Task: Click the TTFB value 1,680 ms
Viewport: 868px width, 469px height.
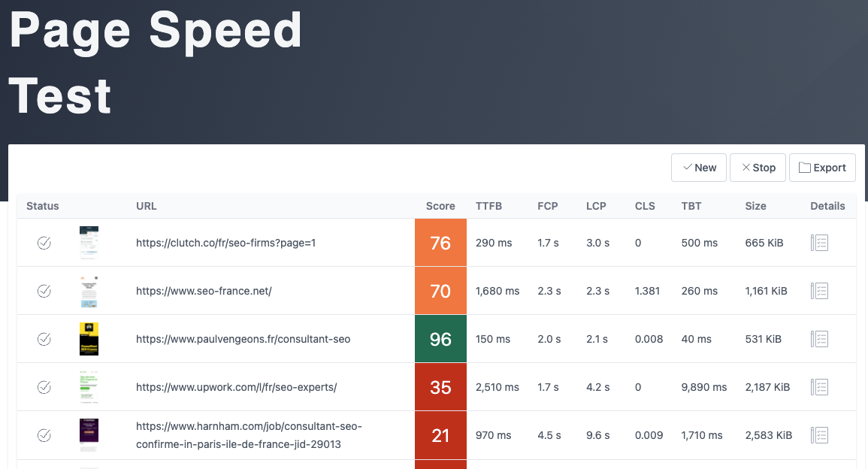Action: [x=498, y=291]
